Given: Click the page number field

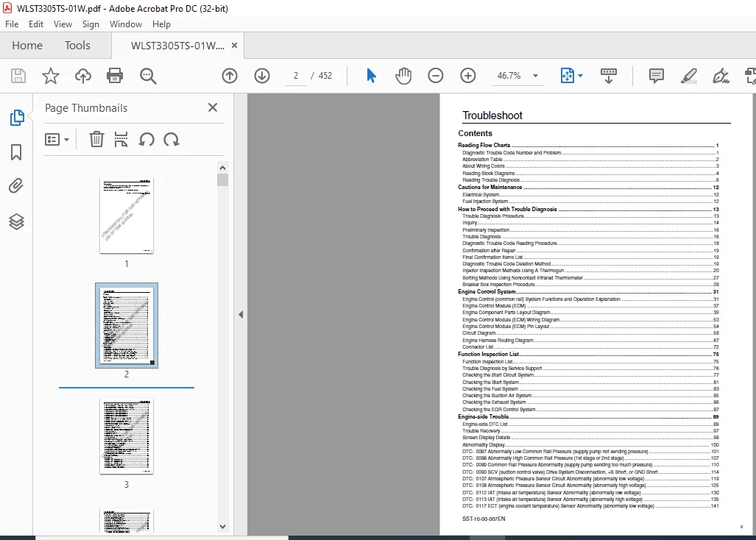Looking at the screenshot, I should pyautogui.click(x=295, y=76).
